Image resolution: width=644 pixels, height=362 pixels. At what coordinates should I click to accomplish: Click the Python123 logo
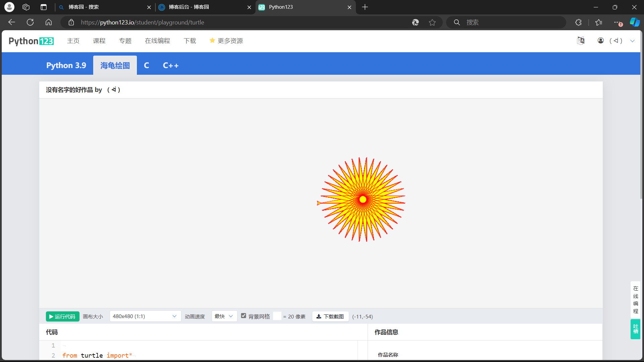click(x=31, y=41)
